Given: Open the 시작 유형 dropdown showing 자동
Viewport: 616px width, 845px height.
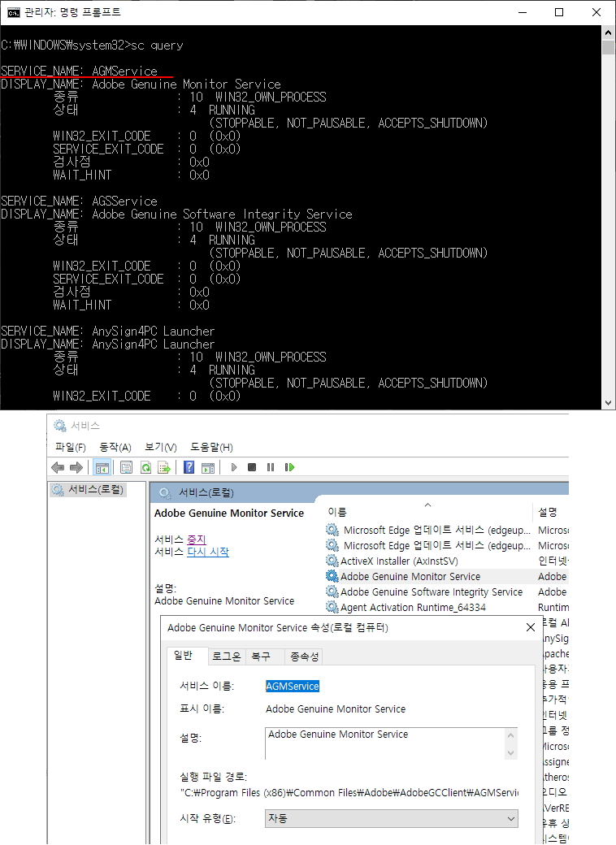Looking at the screenshot, I should coord(391,819).
